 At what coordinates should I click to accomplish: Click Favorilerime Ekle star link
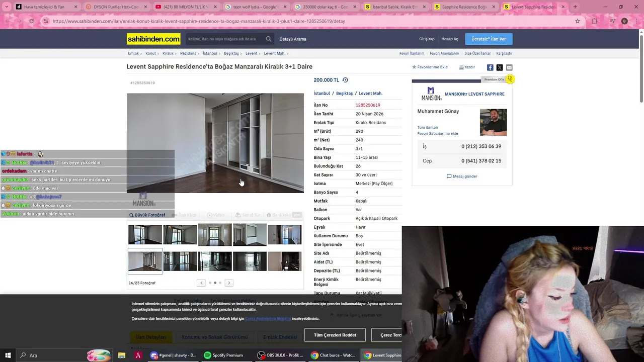point(430,67)
